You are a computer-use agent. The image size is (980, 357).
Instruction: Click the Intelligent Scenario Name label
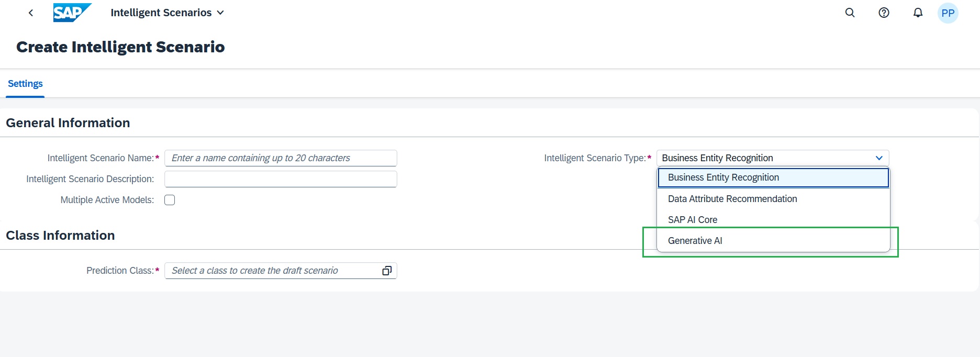pos(101,158)
